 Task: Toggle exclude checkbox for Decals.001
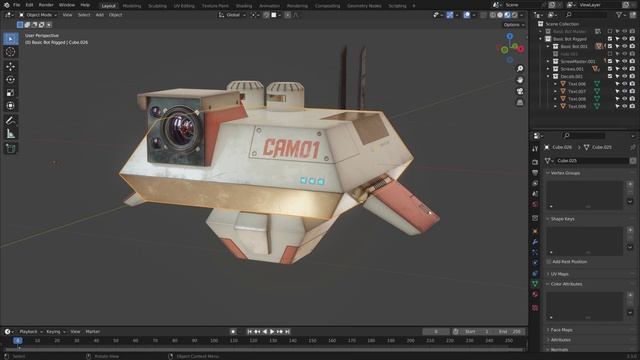610,76
